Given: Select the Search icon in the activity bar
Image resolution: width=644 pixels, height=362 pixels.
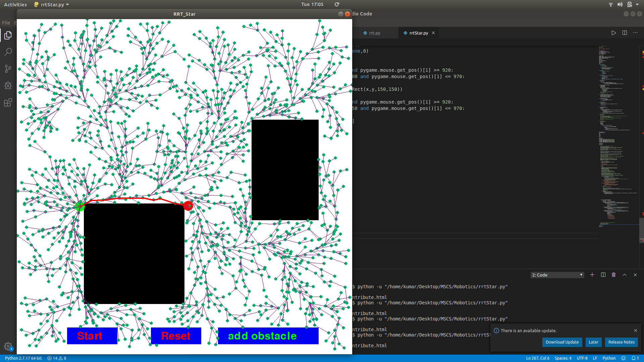Looking at the screenshot, I should click(8, 52).
